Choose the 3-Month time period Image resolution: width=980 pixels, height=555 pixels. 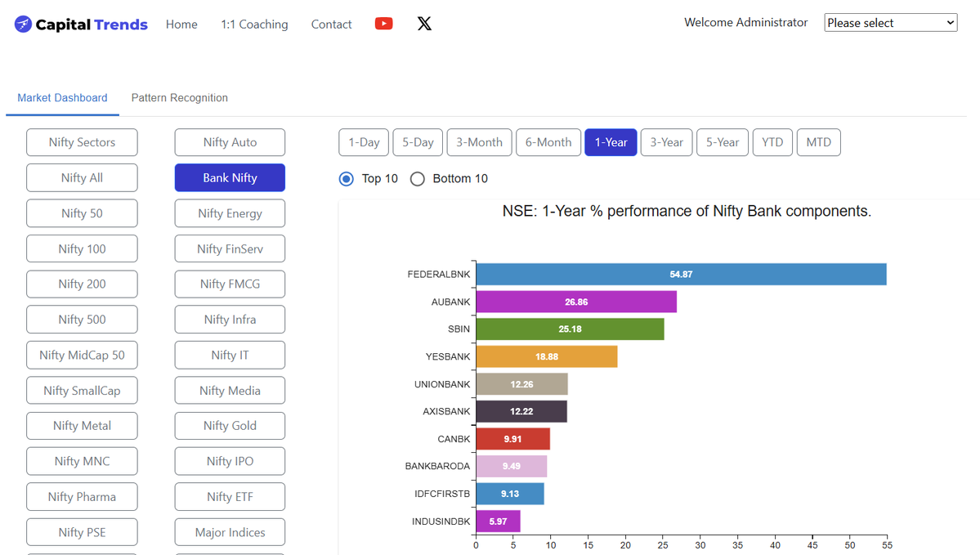(x=480, y=142)
